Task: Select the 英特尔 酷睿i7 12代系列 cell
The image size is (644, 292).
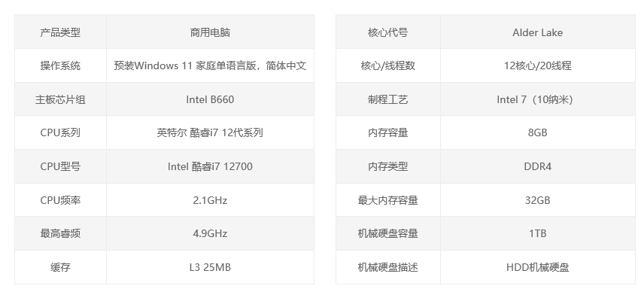Action: tap(211, 133)
